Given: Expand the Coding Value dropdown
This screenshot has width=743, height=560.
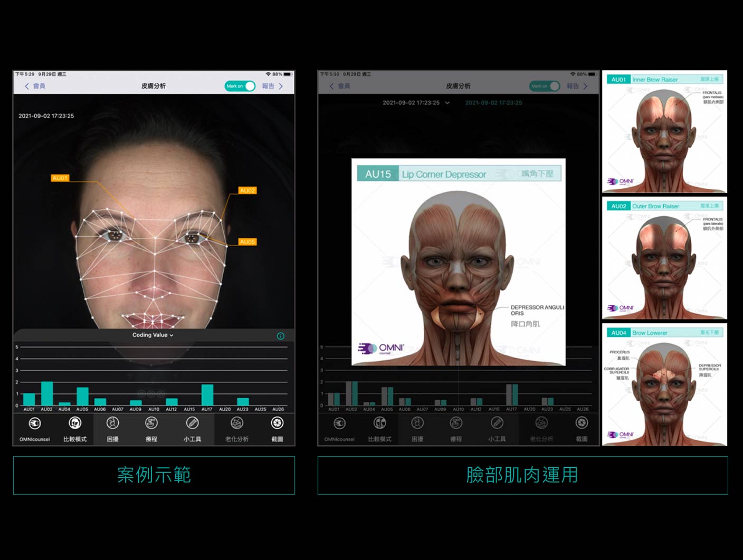Looking at the screenshot, I should coord(153,335).
